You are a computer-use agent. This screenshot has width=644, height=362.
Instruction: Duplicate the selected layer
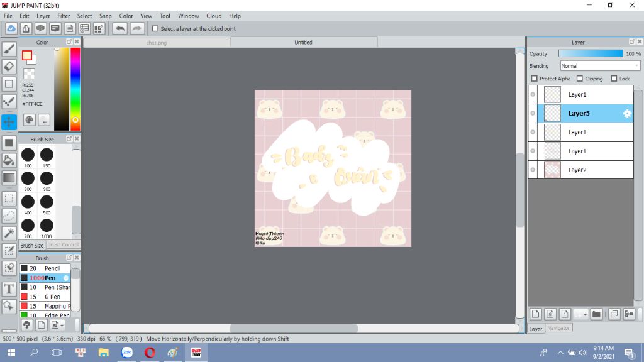click(x=614, y=314)
